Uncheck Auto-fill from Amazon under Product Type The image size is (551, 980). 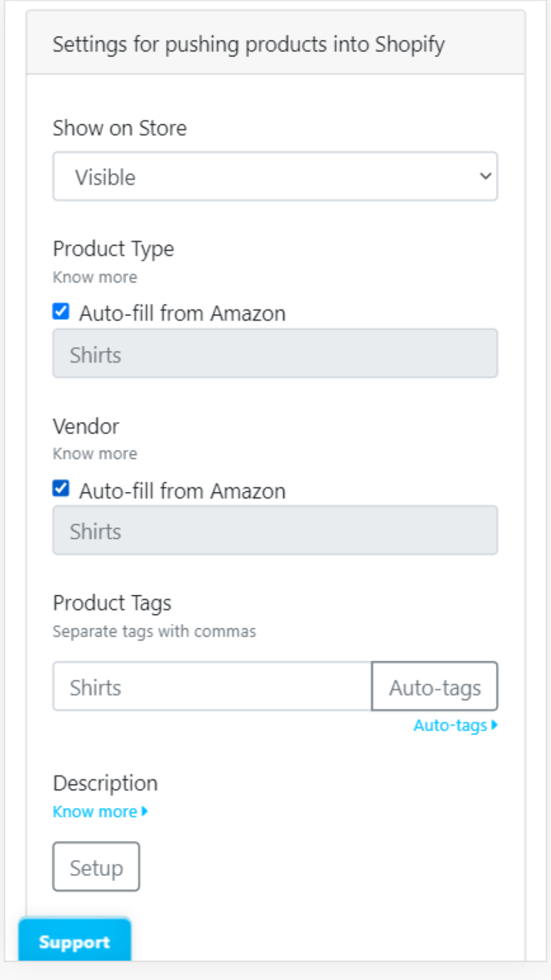click(61, 312)
